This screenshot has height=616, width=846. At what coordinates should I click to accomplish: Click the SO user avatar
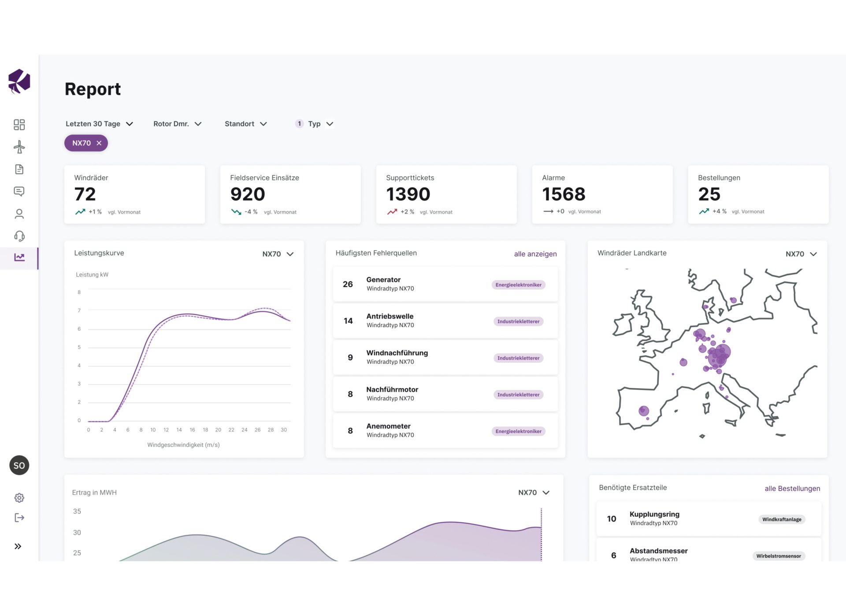point(19,465)
